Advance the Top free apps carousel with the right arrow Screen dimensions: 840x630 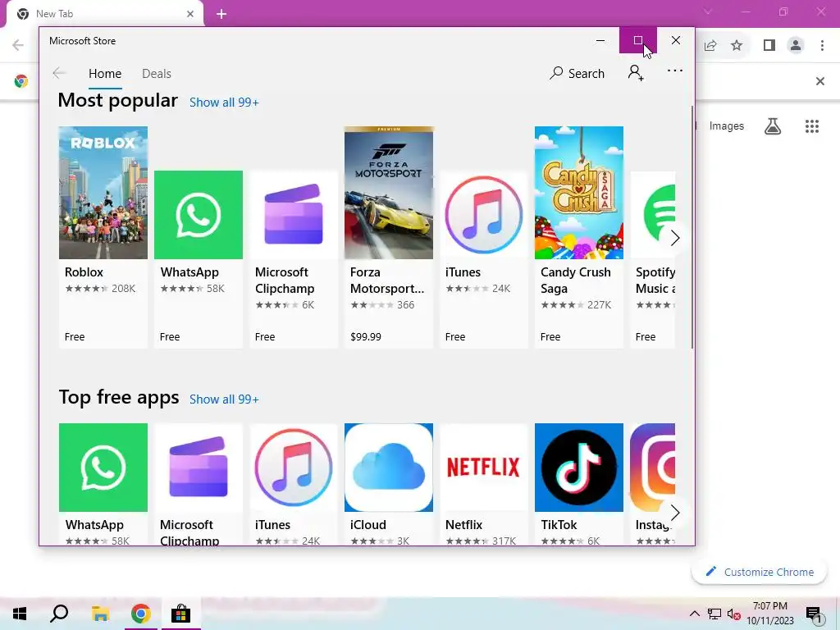[x=674, y=513]
